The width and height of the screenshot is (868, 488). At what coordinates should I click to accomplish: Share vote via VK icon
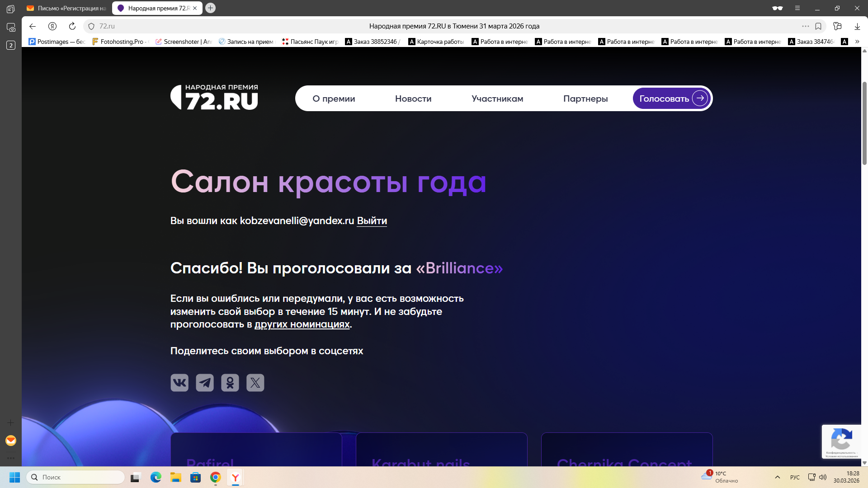pos(179,383)
